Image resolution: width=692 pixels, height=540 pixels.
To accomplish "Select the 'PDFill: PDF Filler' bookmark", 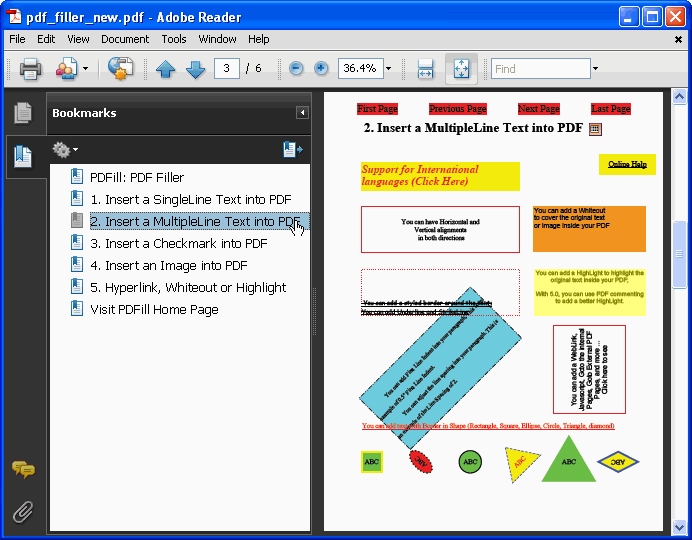I will coord(137,177).
